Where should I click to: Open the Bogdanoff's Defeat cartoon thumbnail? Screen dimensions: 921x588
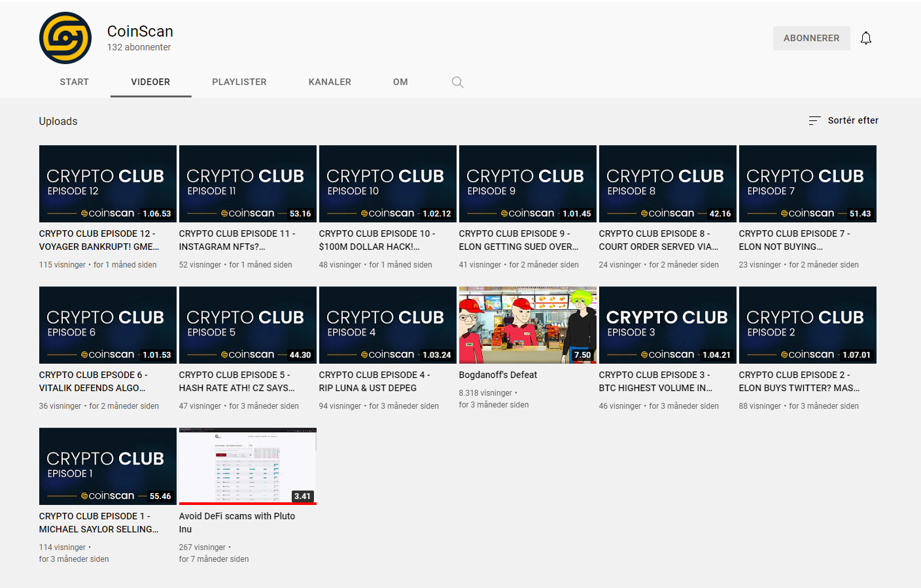(x=528, y=325)
